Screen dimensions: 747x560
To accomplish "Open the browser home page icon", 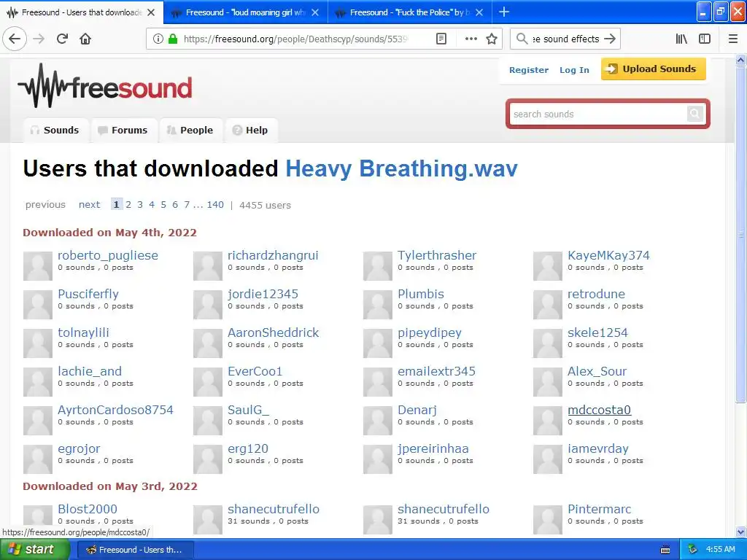I will [x=85, y=39].
